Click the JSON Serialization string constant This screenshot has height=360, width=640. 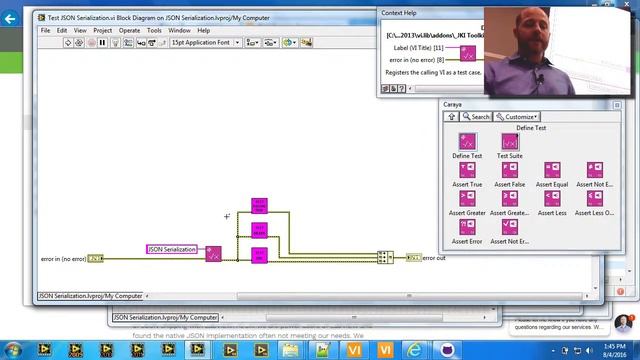tap(172, 249)
